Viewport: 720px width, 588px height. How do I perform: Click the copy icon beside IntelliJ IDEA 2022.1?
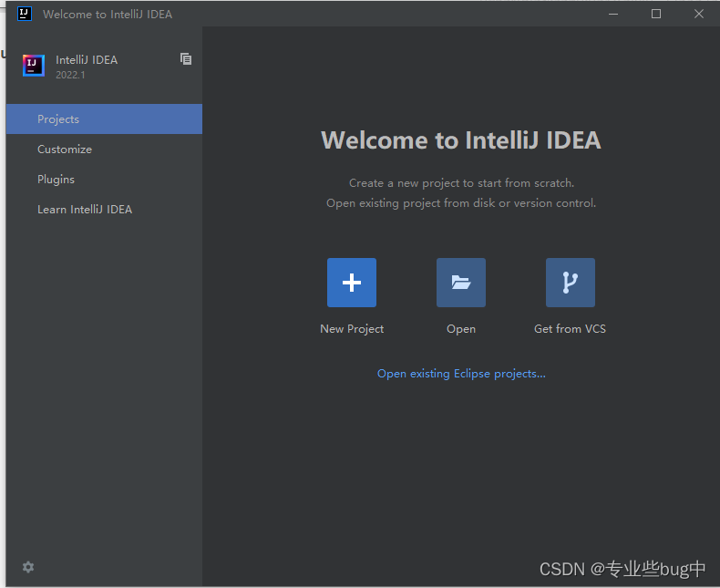(186, 58)
